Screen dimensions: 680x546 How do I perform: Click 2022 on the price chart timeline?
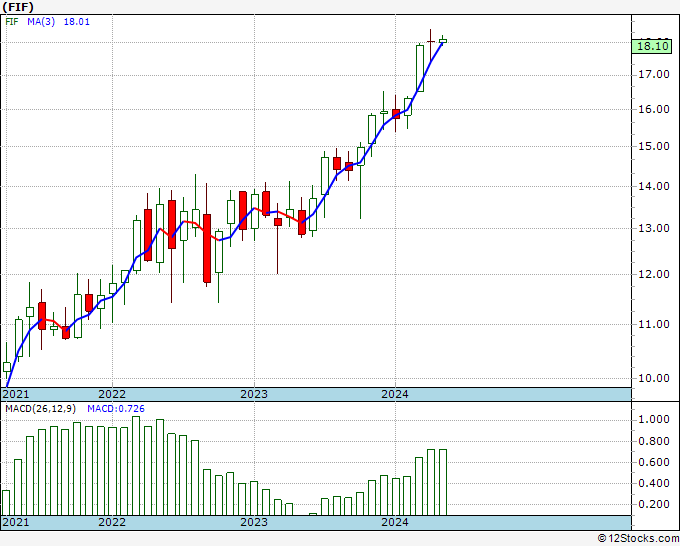pos(112,394)
